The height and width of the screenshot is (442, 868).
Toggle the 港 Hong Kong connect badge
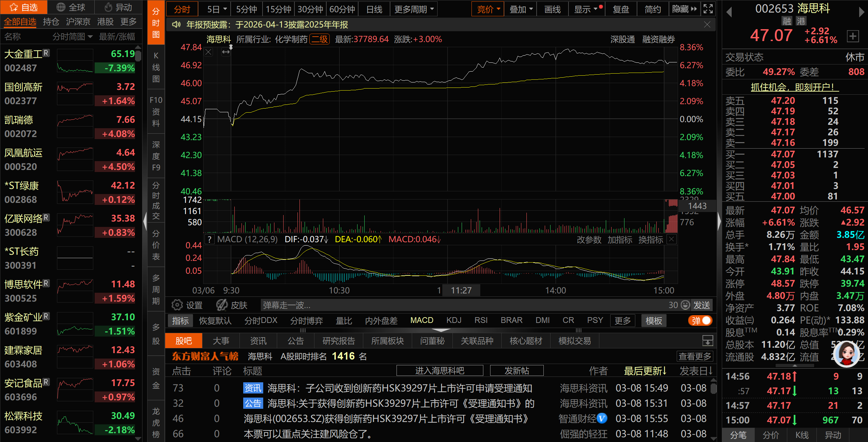(801, 21)
